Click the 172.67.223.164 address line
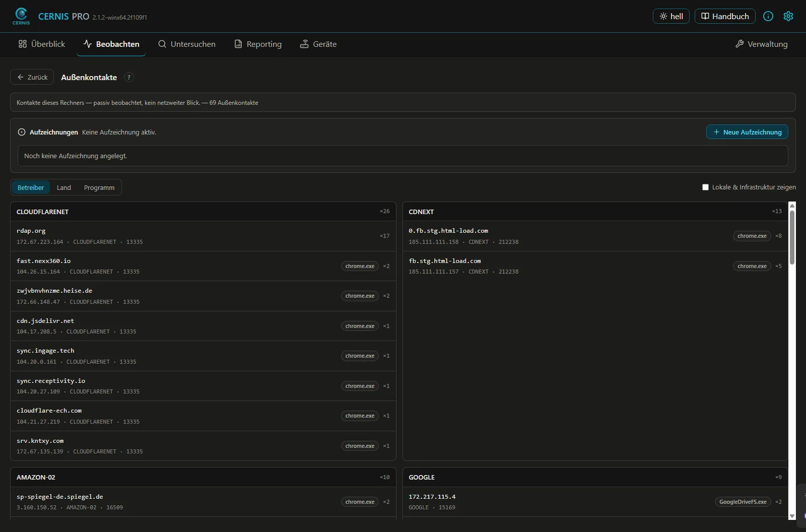Viewport: 806px width, 532px height. (x=80, y=242)
